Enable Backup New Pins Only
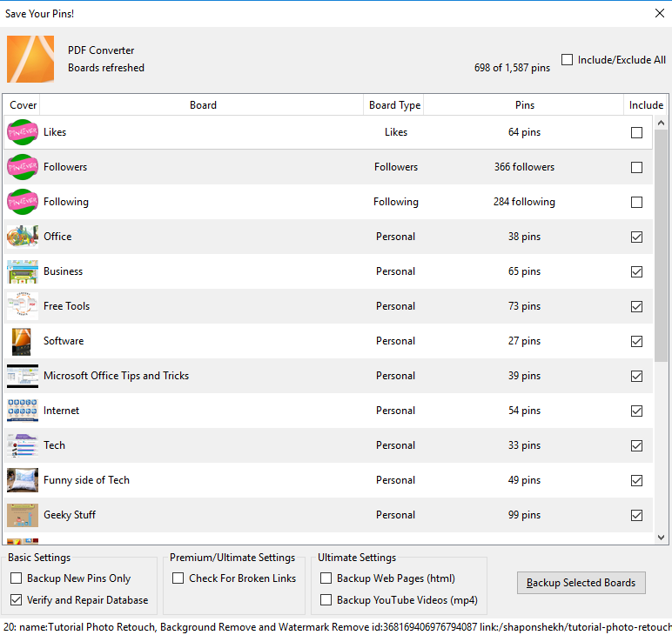The width and height of the screenshot is (672, 635). coord(16,578)
